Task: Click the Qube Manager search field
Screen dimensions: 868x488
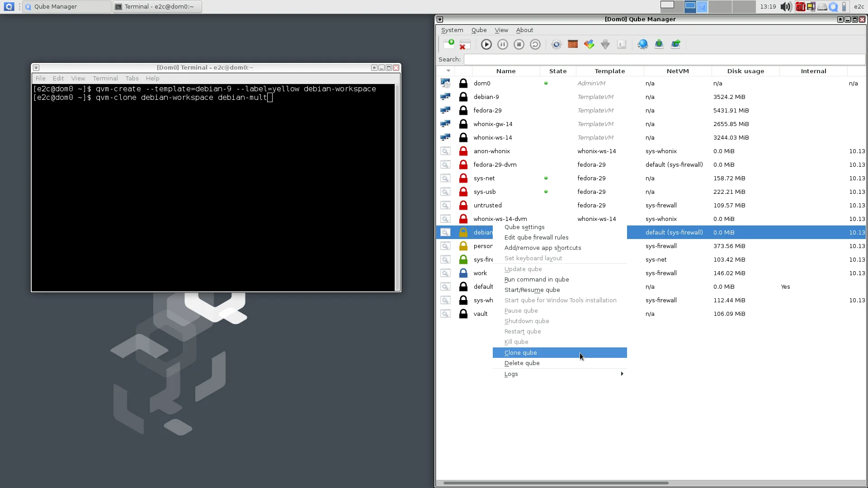Action: 664,59
